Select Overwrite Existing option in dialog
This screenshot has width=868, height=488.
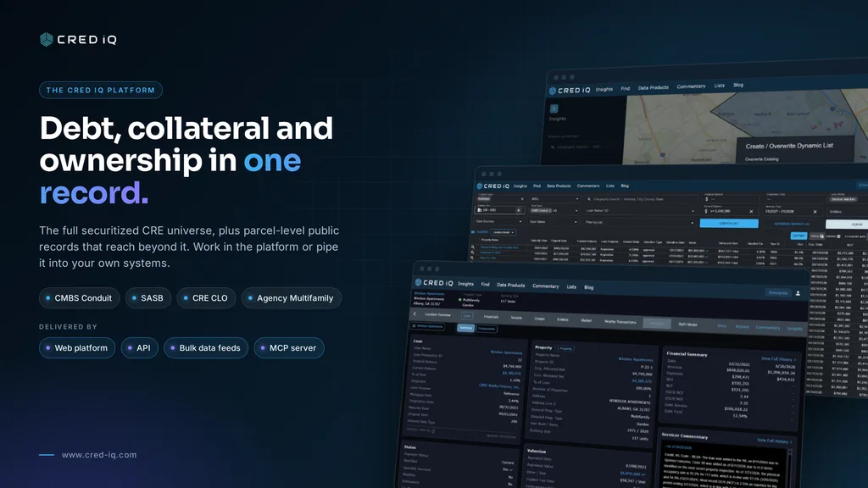tap(761, 159)
